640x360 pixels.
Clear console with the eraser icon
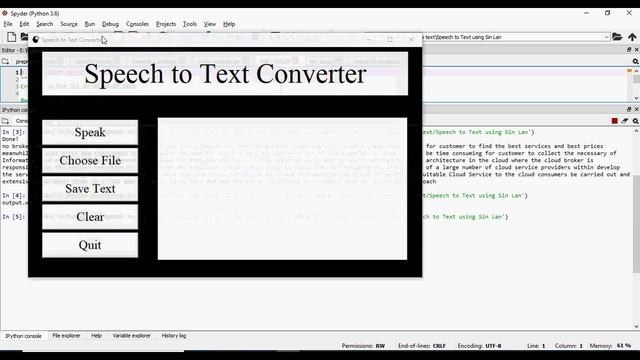tap(625, 121)
